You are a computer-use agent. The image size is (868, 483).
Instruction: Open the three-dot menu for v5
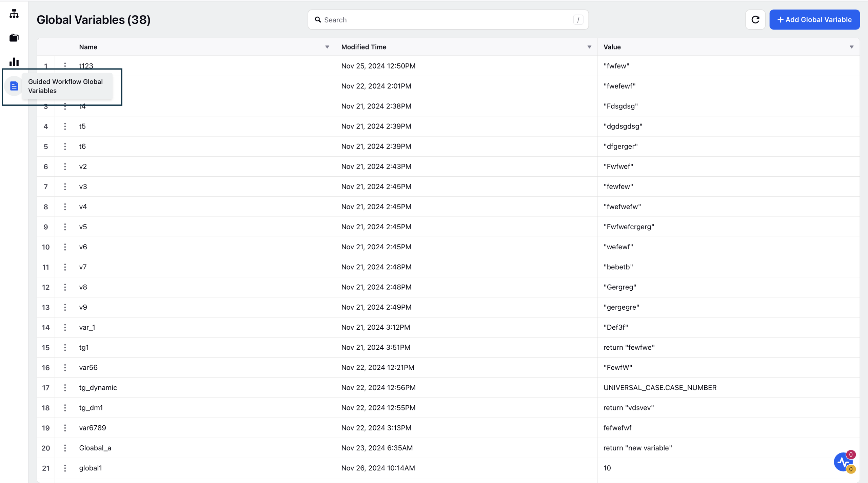point(65,227)
